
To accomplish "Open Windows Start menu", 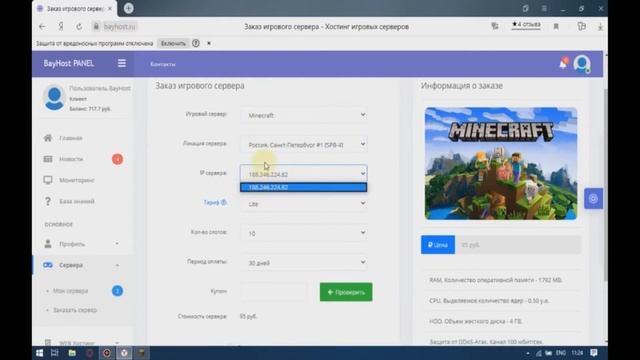I will (39, 353).
